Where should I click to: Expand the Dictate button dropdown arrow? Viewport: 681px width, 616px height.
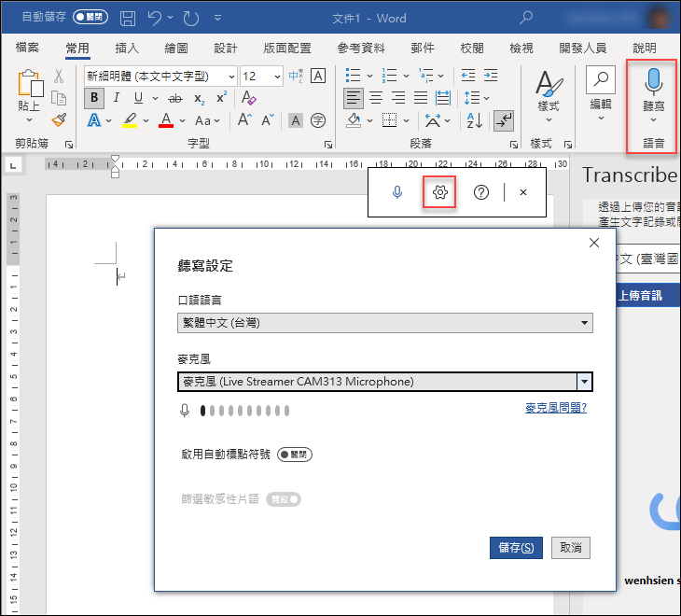tap(653, 119)
